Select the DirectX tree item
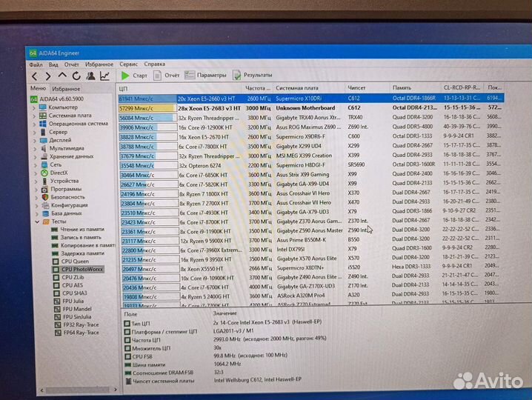 click(60, 173)
